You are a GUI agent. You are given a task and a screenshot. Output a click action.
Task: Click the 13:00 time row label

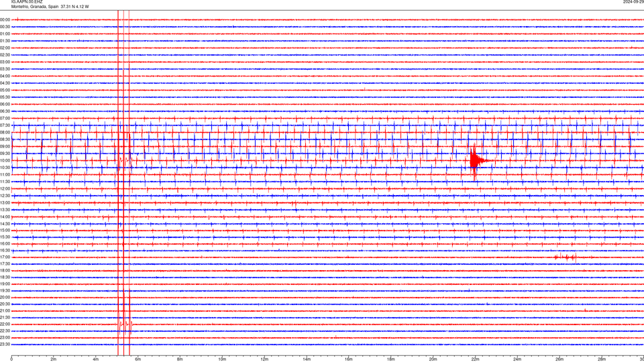[x=5, y=202]
